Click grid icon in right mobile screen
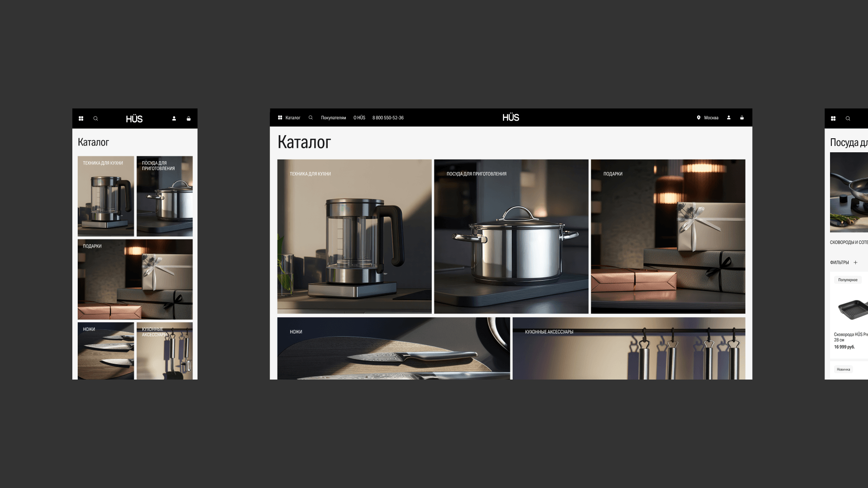The height and width of the screenshot is (488, 868). (833, 118)
